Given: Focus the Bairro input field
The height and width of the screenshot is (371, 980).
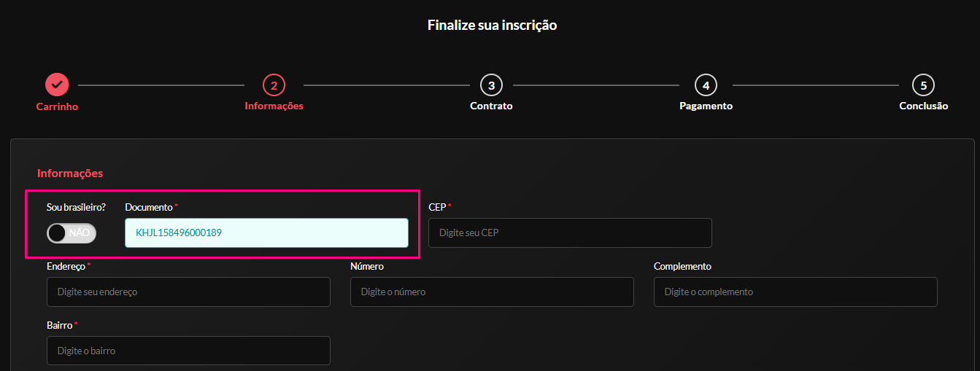Looking at the screenshot, I should (x=188, y=351).
